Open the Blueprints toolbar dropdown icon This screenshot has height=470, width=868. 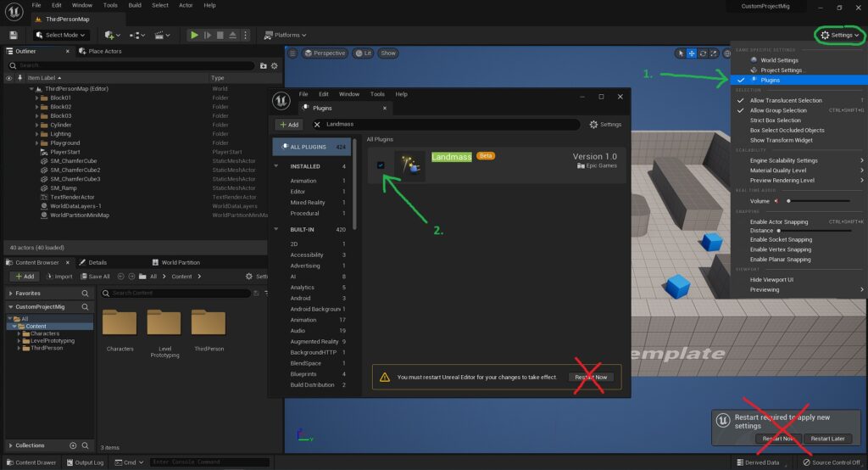[x=136, y=35]
